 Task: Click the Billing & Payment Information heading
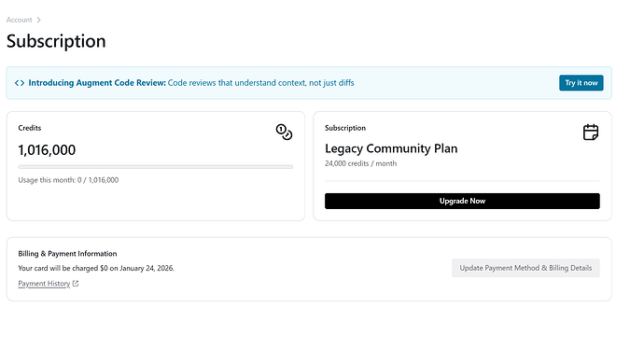click(x=67, y=254)
